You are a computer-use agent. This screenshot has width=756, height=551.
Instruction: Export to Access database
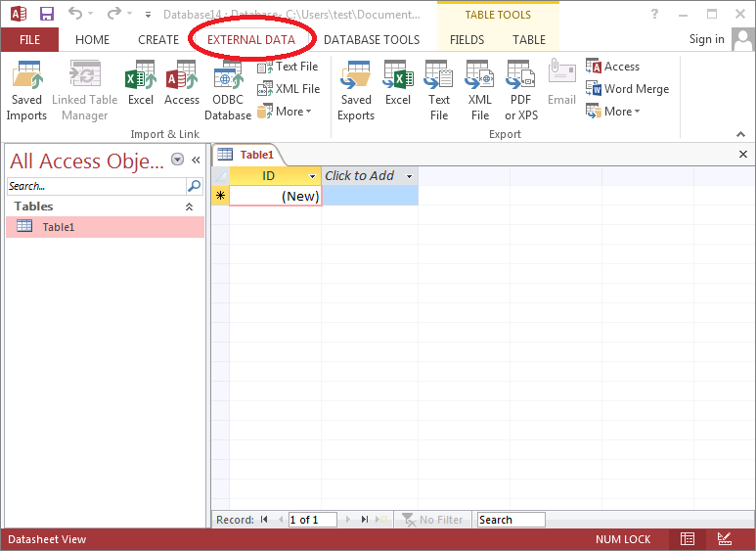(613, 67)
